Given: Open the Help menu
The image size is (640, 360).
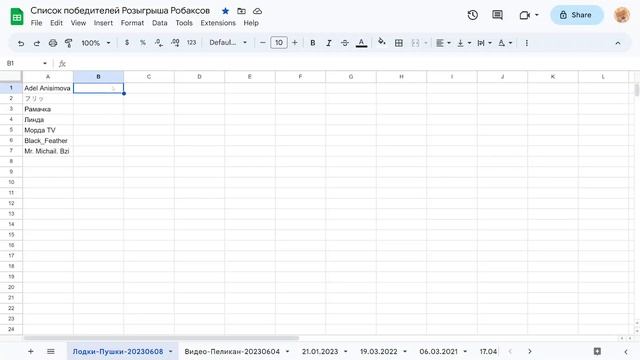Looking at the screenshot, I should click(x=251, y=23).
